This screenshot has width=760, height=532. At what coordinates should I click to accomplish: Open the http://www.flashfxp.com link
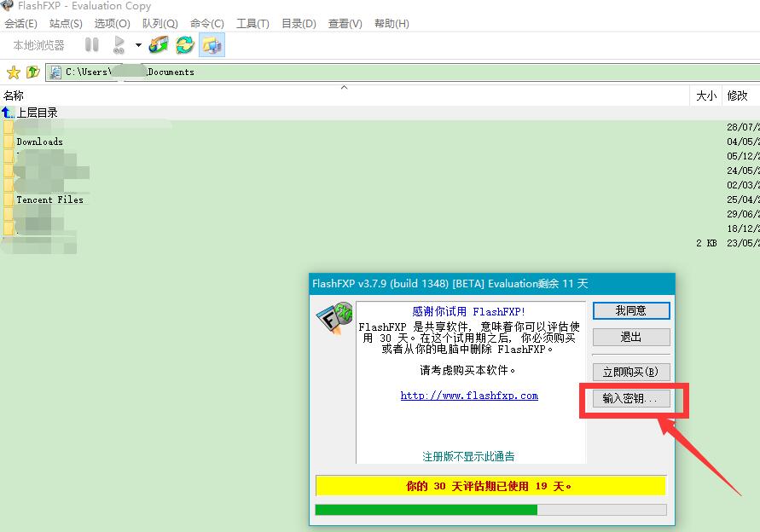click(x=469, y=396)
